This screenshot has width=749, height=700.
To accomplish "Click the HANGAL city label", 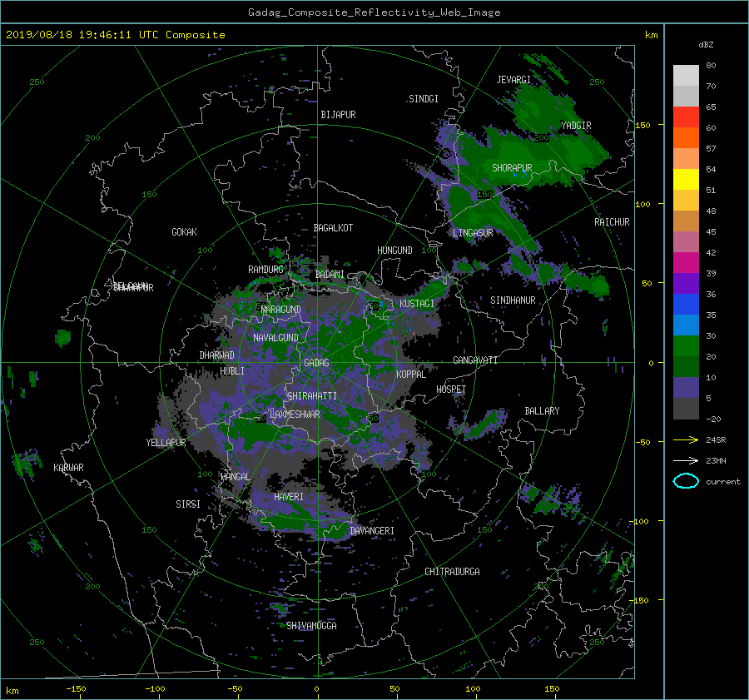I will (x=236, y=477).
